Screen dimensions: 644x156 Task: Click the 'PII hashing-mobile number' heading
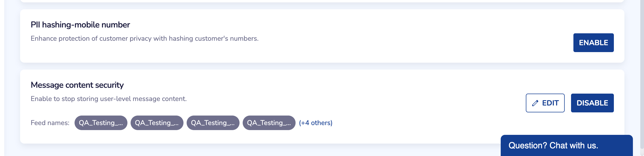pyautogui.click(x=80, y=25)
